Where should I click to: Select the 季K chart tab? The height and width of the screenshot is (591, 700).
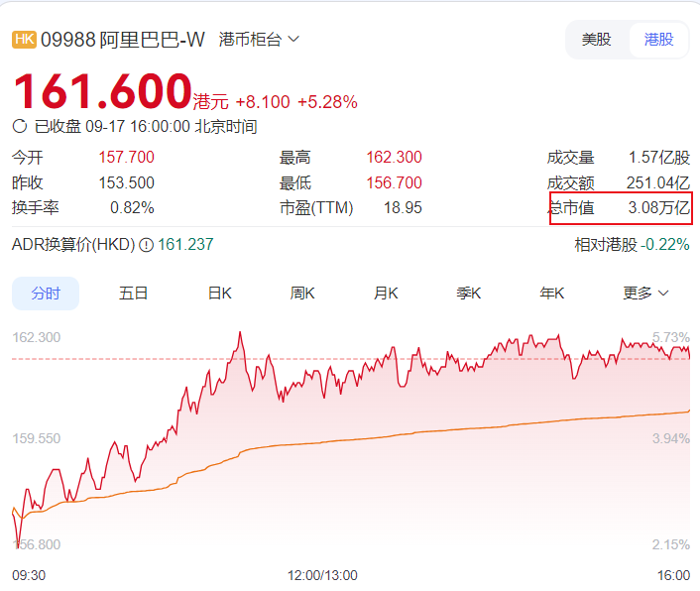(x=469, y=294)
